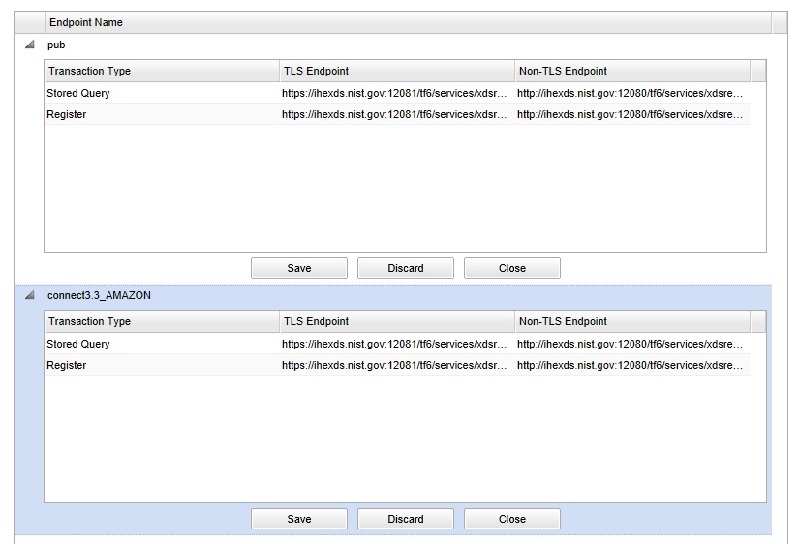Save changes for the pub endpoint
This screenshot has height=544, width=800.
[299, 268]
